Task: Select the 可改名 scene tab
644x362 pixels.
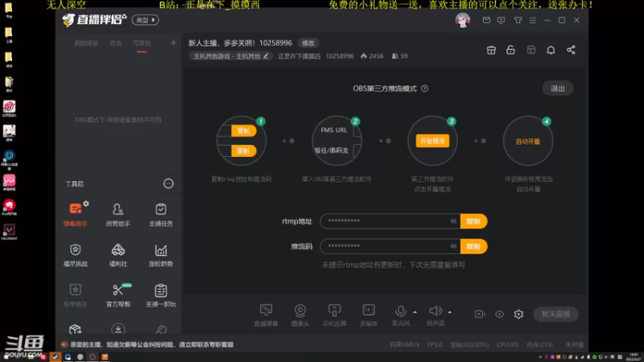Action: pyautogui.click(x=142, y=43)
